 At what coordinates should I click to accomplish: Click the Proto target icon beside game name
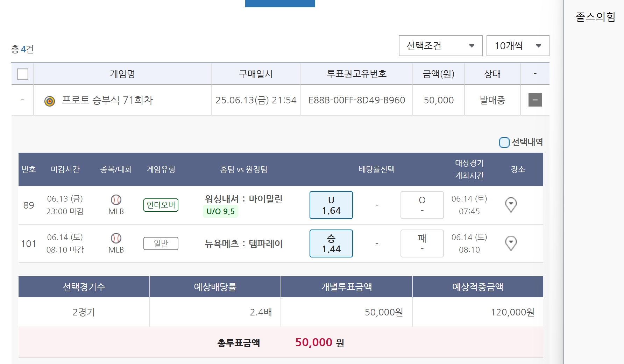tap(50, 101)
